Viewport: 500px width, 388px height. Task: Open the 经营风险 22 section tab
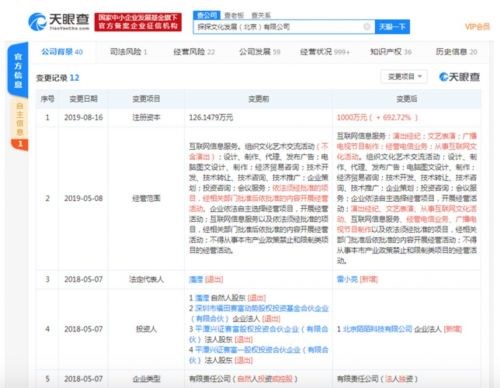pos(194,52)
